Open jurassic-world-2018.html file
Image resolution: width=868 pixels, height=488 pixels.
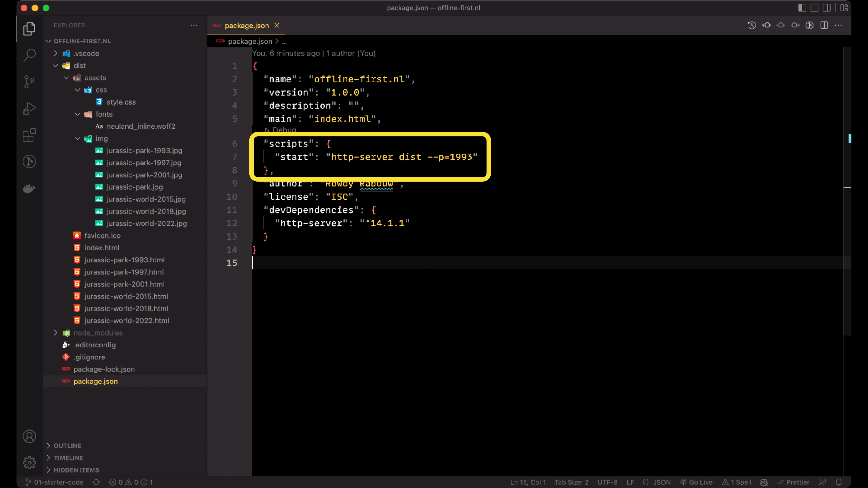(126, 308)
